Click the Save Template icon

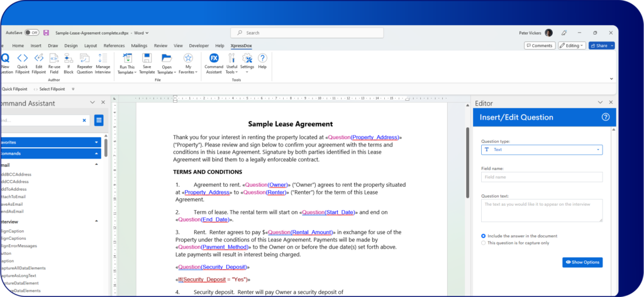click(147, 58)
